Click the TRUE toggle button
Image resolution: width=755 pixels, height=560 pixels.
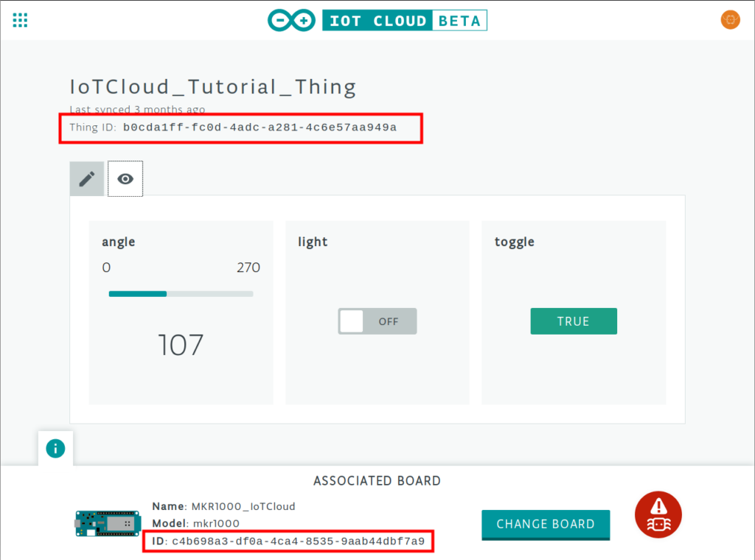[x=574, y=321]
